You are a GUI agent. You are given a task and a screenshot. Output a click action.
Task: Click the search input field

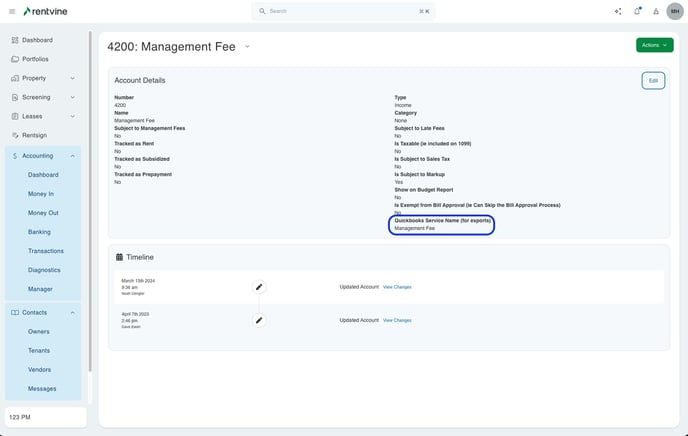pos(343,11)
